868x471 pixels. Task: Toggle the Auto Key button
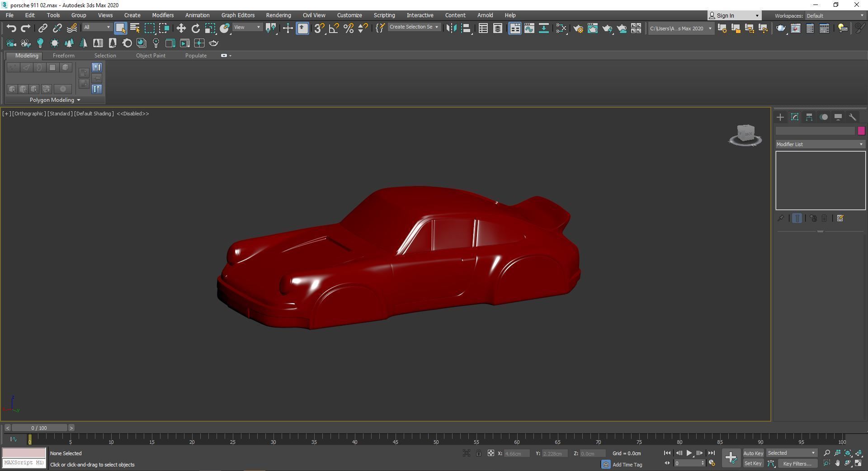click(x=753, y=453)
